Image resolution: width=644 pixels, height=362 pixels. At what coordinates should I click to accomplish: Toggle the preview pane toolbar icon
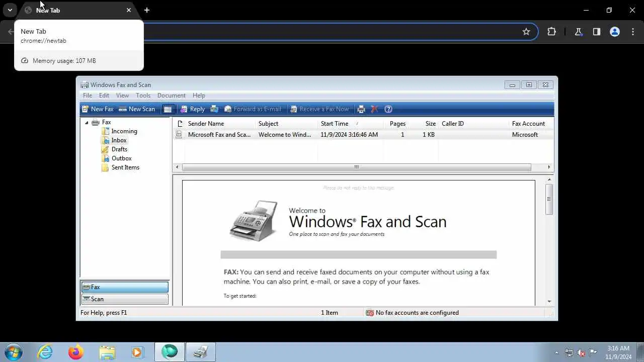(x=168, y=109)
